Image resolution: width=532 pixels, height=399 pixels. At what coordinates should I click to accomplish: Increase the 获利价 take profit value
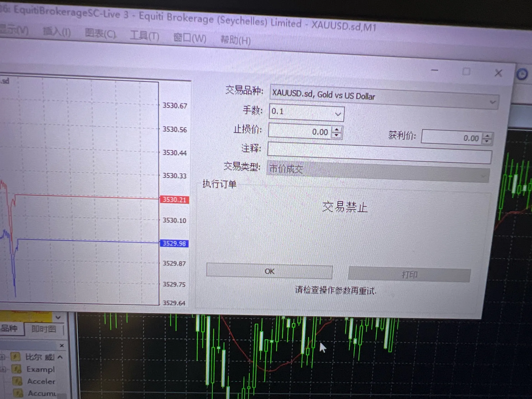coord(487,136)
